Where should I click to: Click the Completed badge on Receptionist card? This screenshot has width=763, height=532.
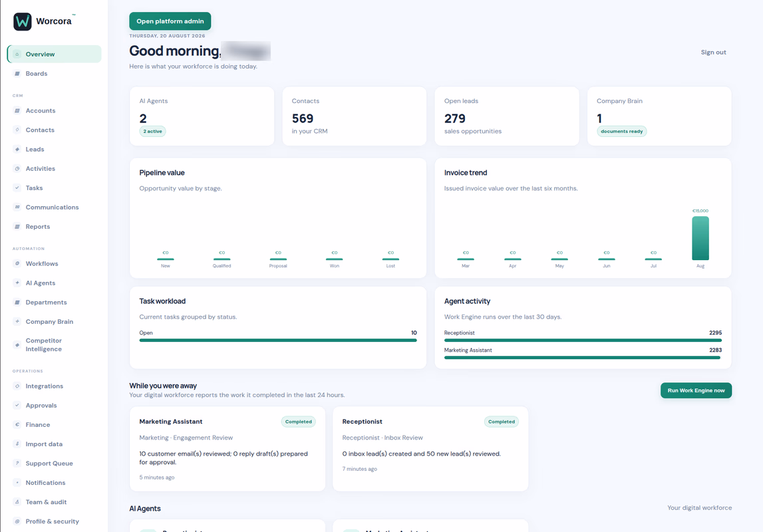point(501,422)
